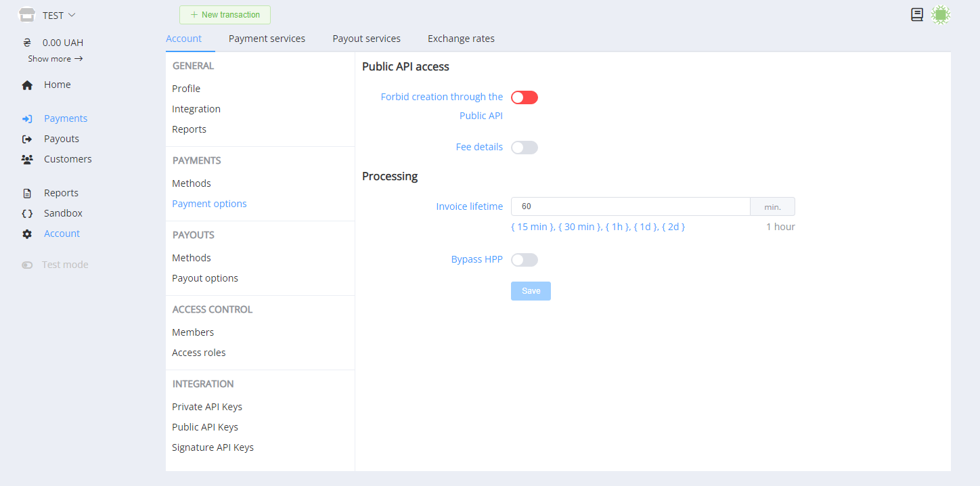Screen dimensions: 980x486
Task: Click the Payouts exit icon in sidebar
Action: tap(27, 139)
